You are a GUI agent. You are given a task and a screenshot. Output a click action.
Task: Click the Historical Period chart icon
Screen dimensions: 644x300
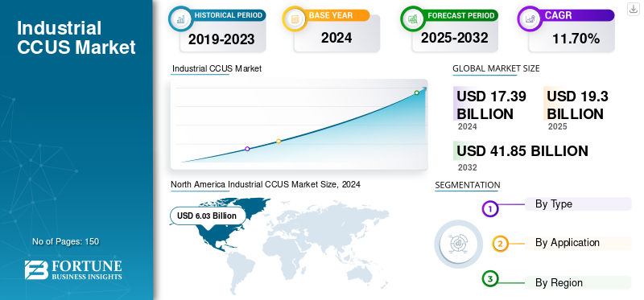(180, 18)
